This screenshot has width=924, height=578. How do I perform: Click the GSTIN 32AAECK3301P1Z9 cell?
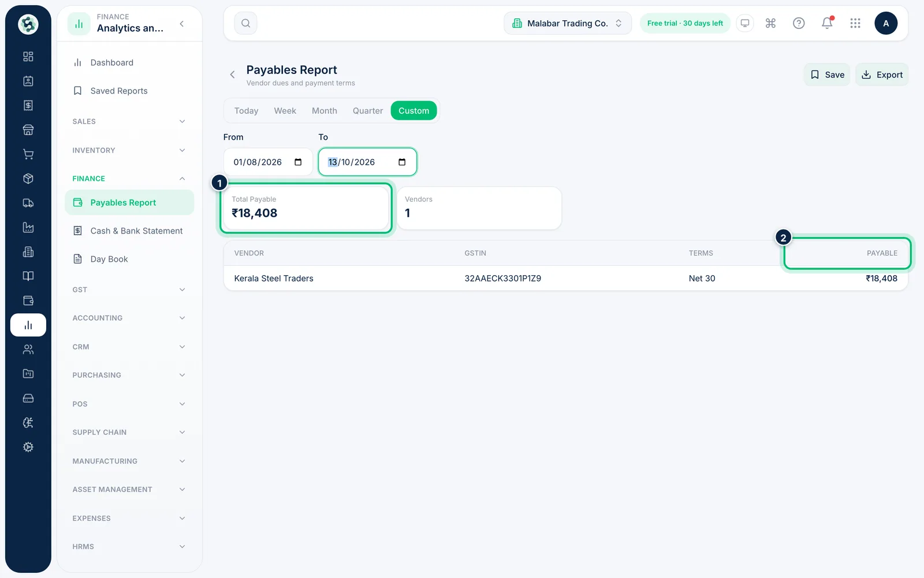(503, 279)
